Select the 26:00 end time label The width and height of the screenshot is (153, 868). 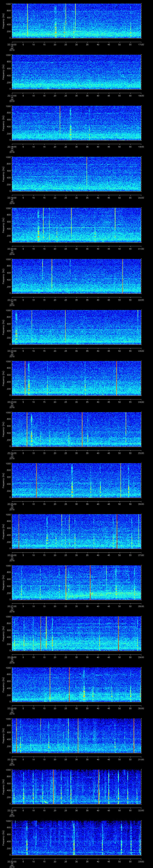[x=141, y=504]
